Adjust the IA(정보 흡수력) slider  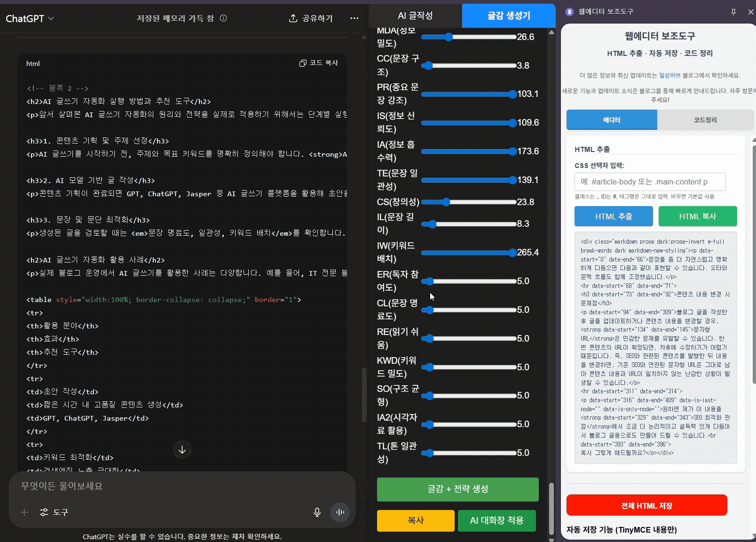point(469,151)
